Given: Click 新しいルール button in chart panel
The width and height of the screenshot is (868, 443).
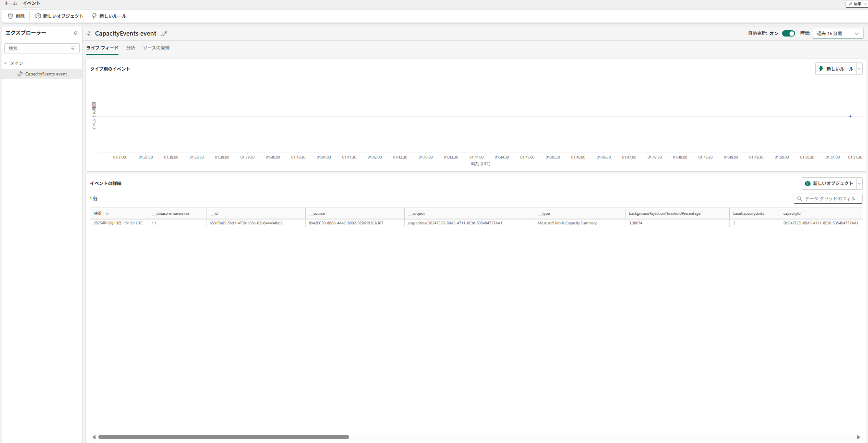Looking at the screenshot, I should coord(836,69).
